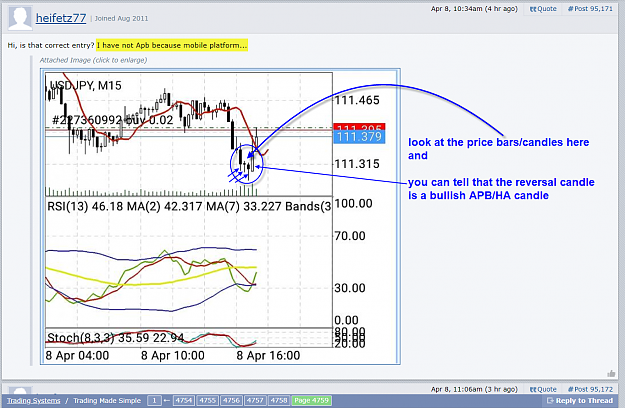Open heifetz77 user profile link
The height and width of the screenshot is (408, 625).
(x=61, y=18)
